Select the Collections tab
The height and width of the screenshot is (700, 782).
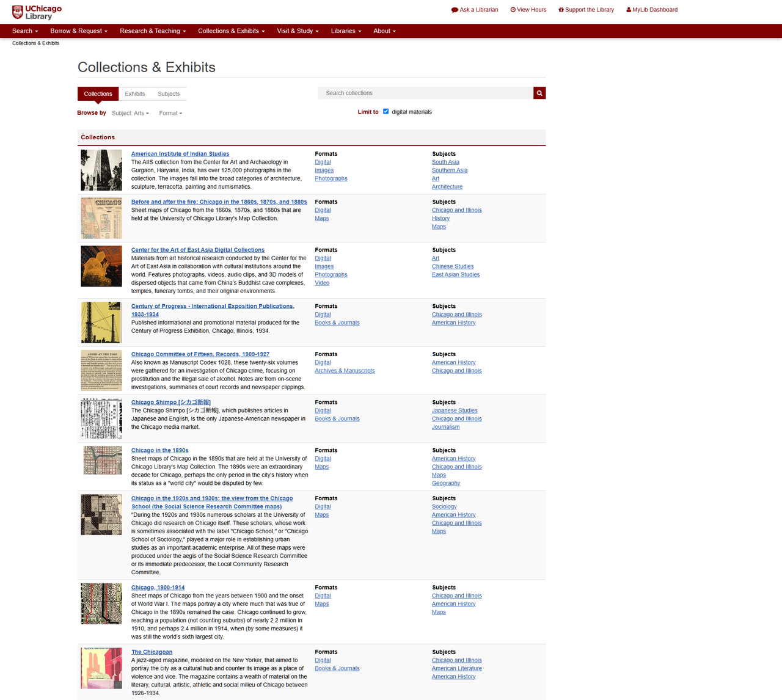click(x=98, y=93)
